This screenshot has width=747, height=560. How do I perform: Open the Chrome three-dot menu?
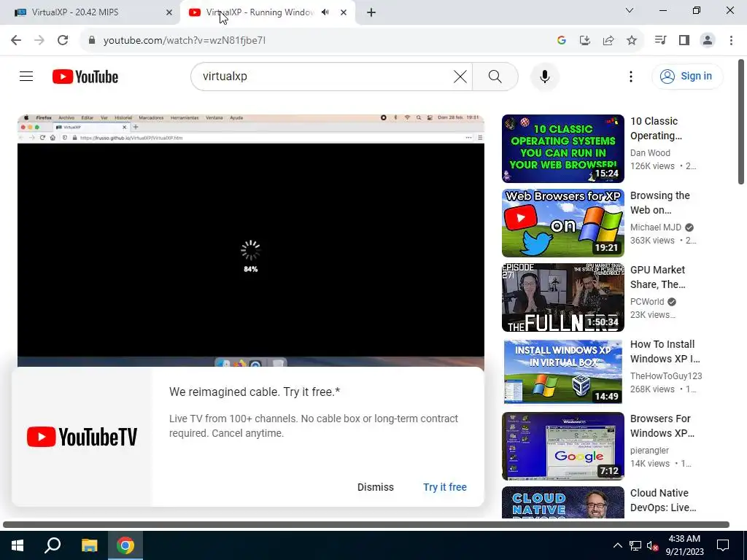click(x=731, y=40)
